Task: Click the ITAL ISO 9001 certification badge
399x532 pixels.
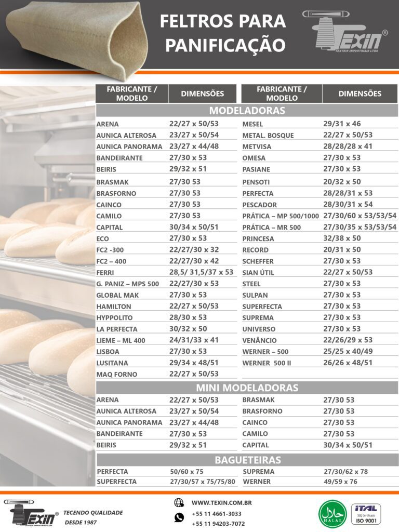Action: click(366, 513)
